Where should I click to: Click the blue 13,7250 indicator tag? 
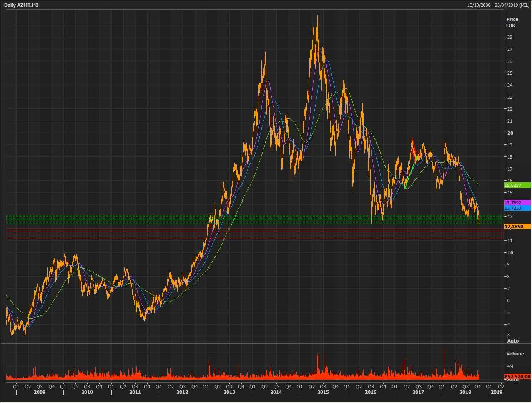coord(517,208)
